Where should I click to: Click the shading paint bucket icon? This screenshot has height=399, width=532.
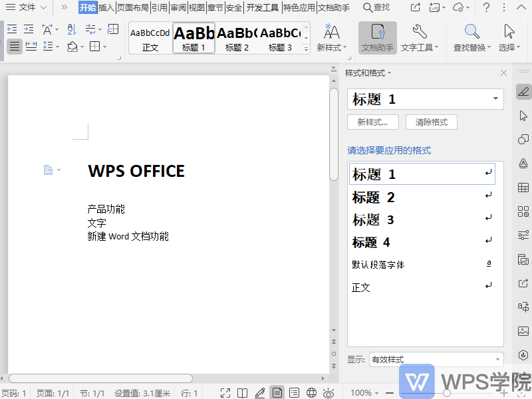coord(75,47)
